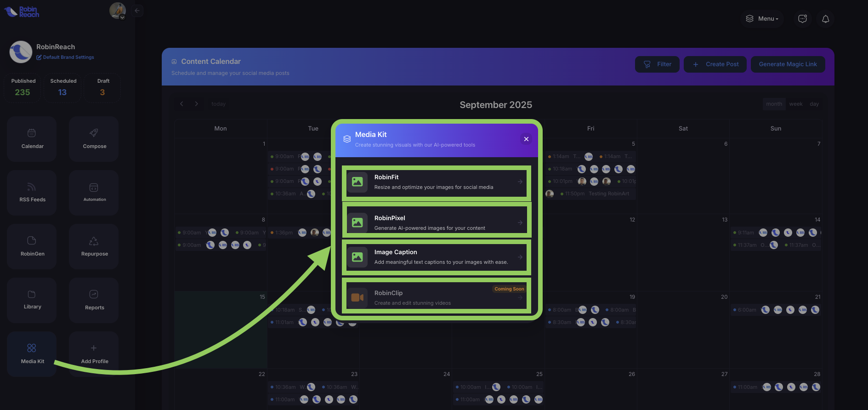Click the RobinClip Coming Soon badge

[509, 289]
